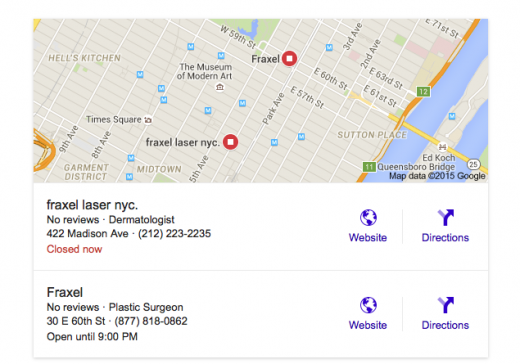Click the Open until 9:00 PM hours text
The height and width of the screenshot is (364, 520).
[x=92, y=336]
